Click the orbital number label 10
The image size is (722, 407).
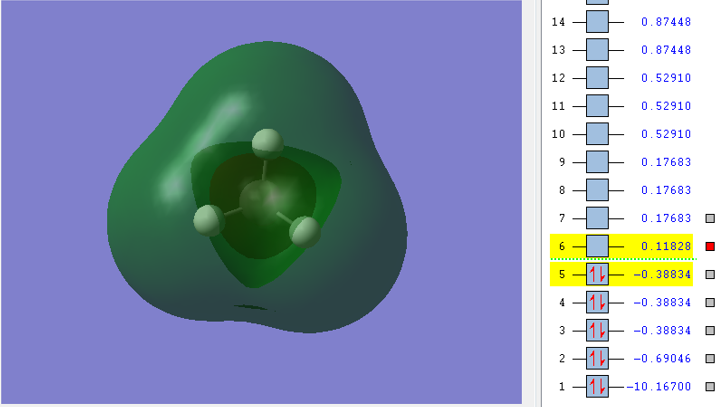click(x=558, y=134)
